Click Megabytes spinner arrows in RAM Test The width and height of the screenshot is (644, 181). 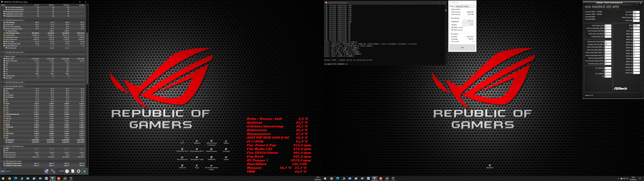(472, 21)
